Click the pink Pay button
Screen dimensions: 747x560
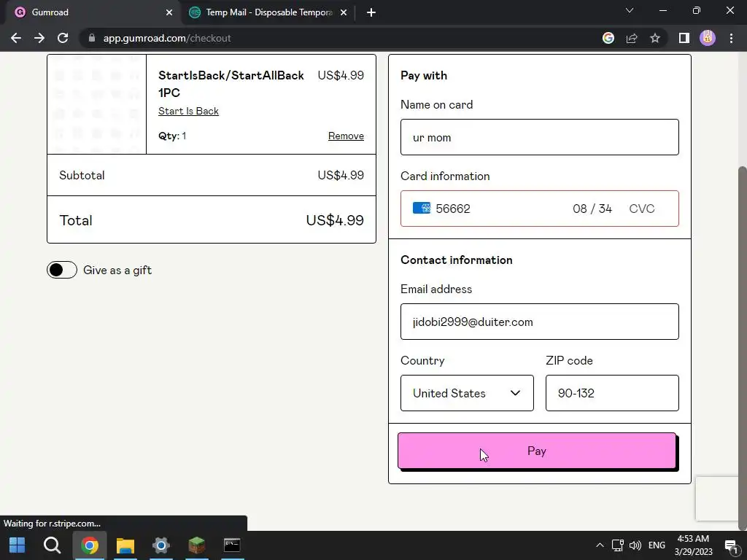pyautogui.click(x=537, y=451)
